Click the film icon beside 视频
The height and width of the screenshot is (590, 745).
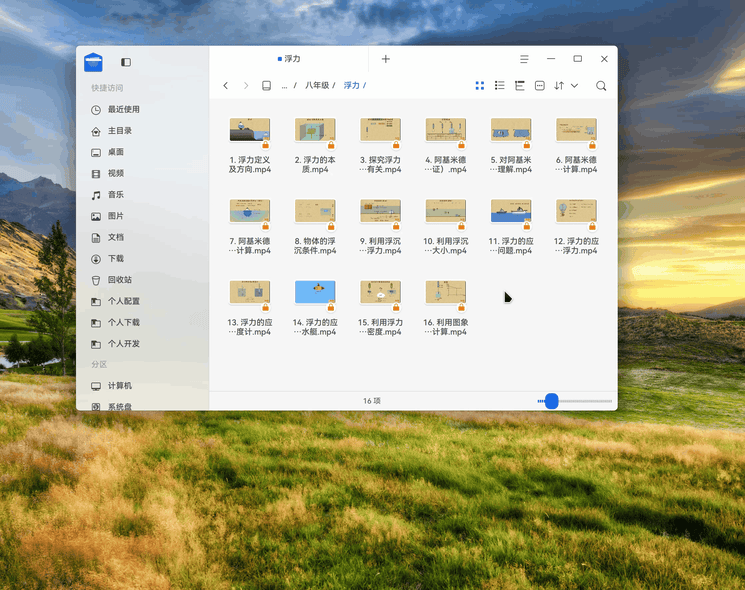pyautogui.click(x=96, y=174)
